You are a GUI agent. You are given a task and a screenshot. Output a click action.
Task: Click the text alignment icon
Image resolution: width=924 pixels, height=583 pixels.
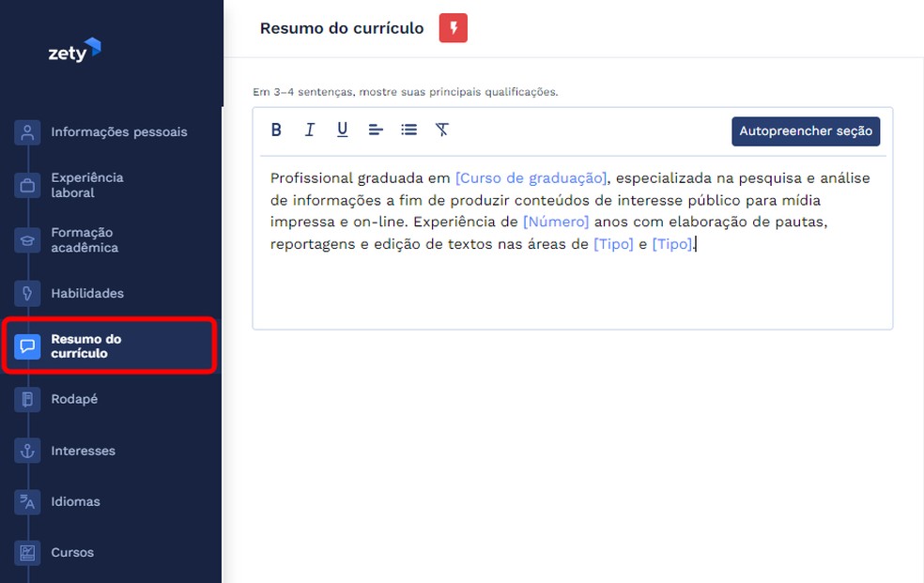376,130
